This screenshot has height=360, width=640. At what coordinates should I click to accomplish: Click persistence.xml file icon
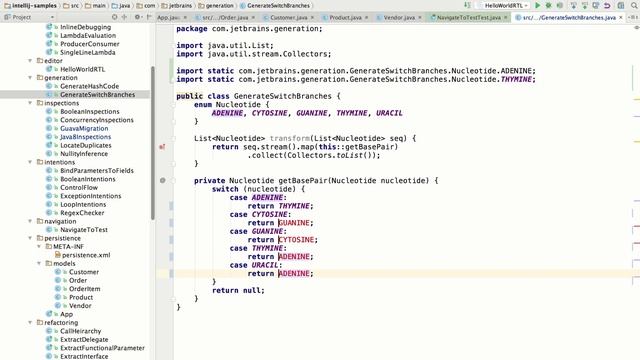click(x=58, y=255)
